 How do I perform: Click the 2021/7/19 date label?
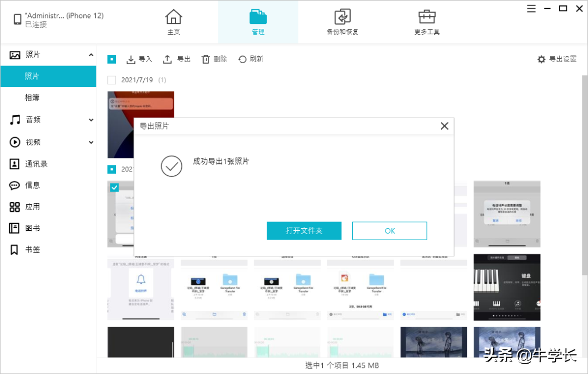(137, 80)
